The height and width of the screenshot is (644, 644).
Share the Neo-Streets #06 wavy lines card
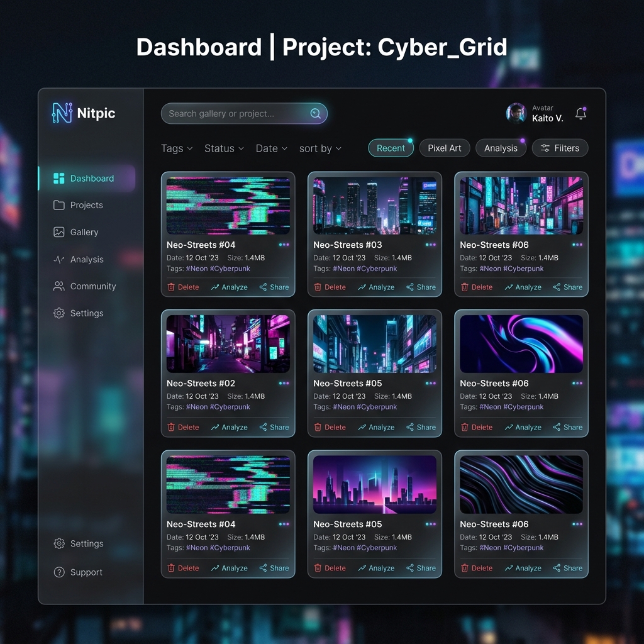(568, 568)
